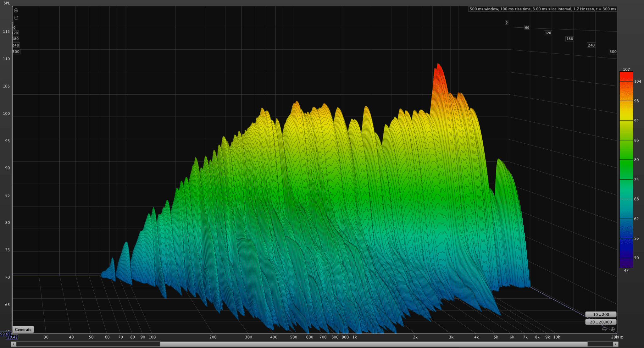
Task: Click the waterfall settings text '500 ms window'
Action: click(x=485, y=9)
